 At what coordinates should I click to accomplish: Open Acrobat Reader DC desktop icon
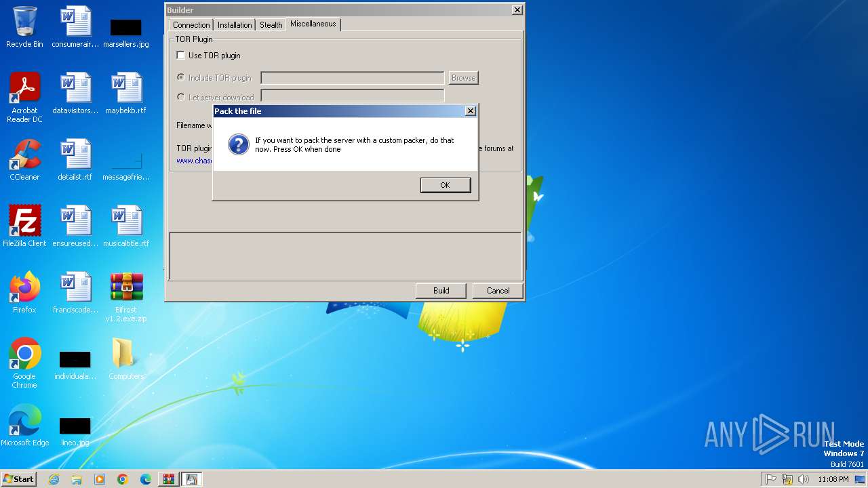[26, 98]
